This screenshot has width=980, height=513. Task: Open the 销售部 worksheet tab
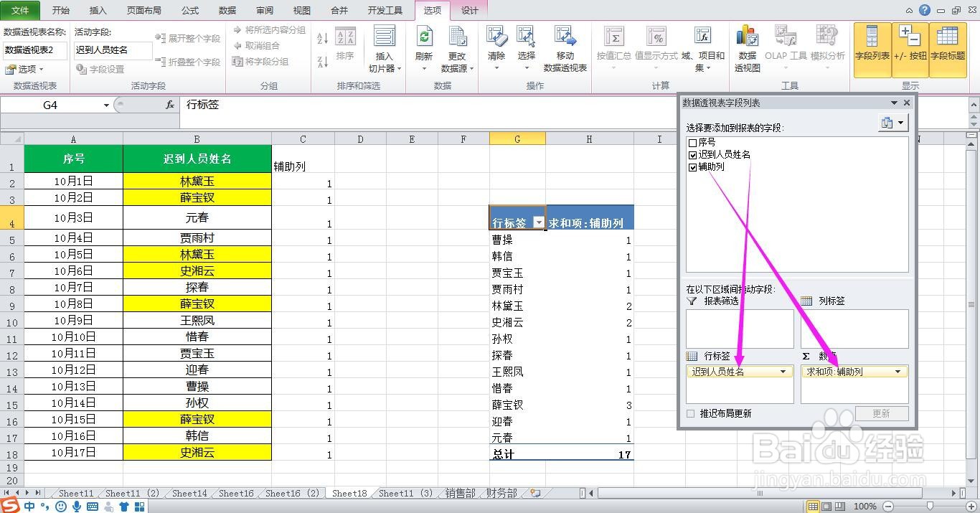[x=460, y=493]
